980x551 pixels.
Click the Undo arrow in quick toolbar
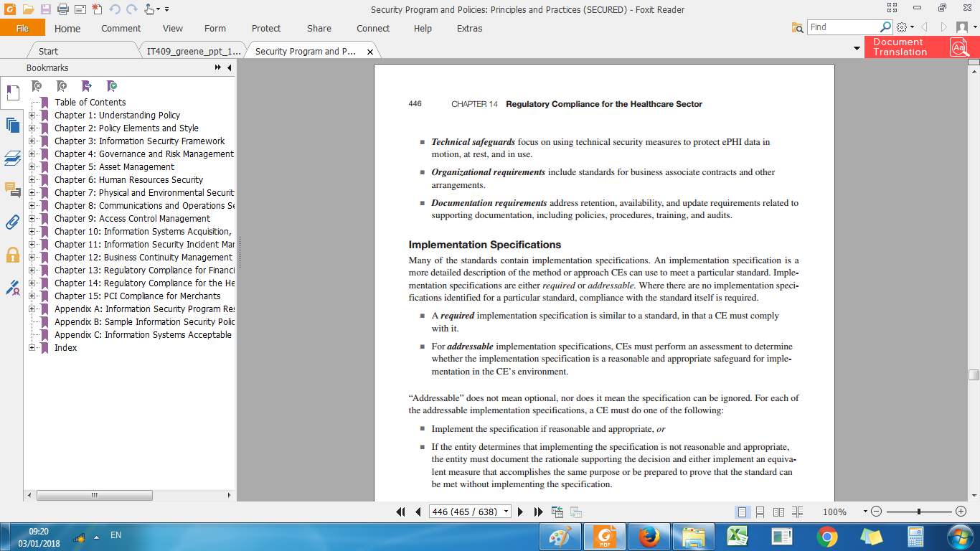(115, 9)
